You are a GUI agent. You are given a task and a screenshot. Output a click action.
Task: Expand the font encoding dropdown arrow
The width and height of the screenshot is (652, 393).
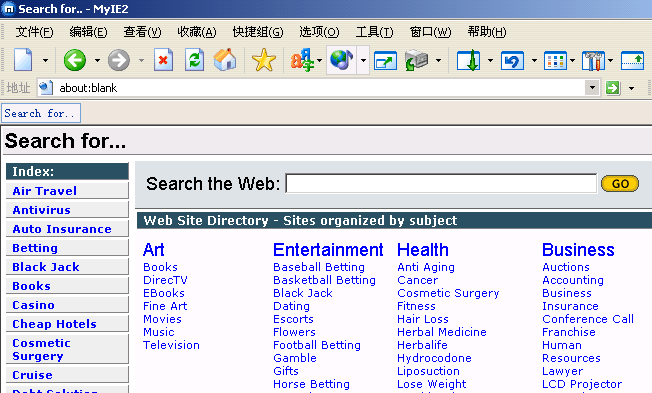[320, 60]
